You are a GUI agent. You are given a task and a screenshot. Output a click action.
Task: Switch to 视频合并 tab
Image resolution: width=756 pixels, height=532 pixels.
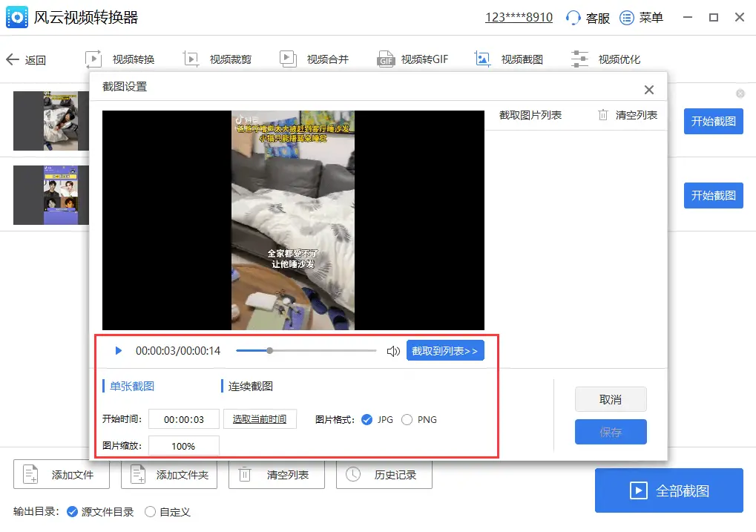click(315, 59)
